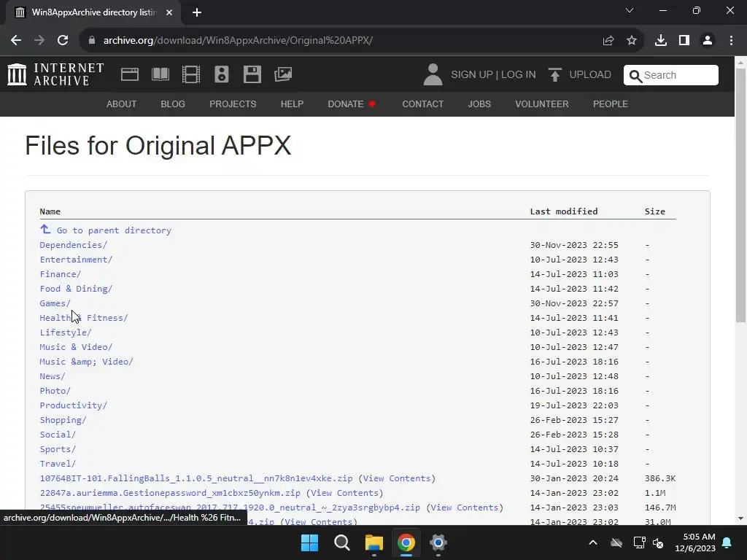The height and width of the screenshot is (560, 747).
Task: Click the address bar URL
Action: (x=239, y=41)
